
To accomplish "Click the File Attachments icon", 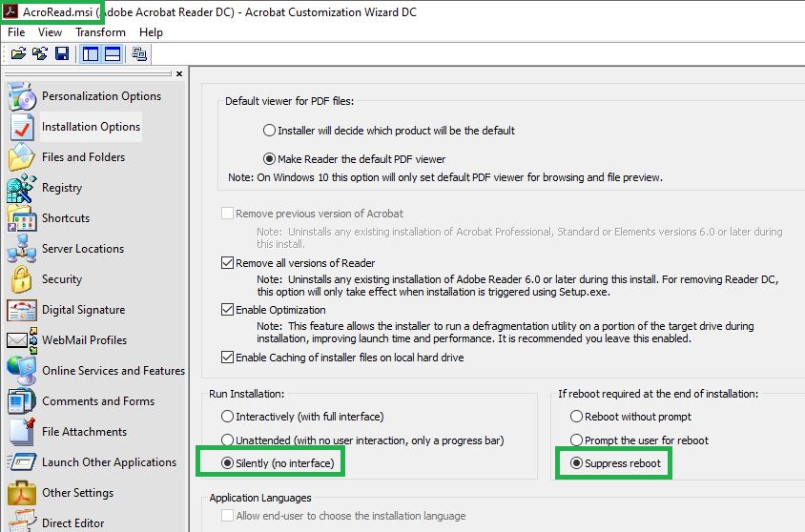I will pos(22,432).
